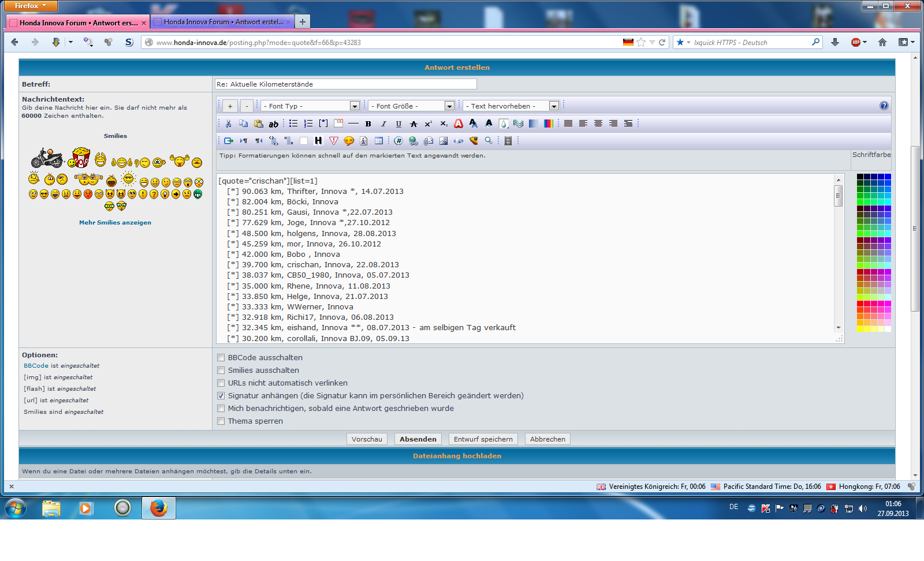Screen dimensions: 924x561
Task: Open the 'Font Typ' dropdown
Action: pyautogui.click(x=311, y=106)
